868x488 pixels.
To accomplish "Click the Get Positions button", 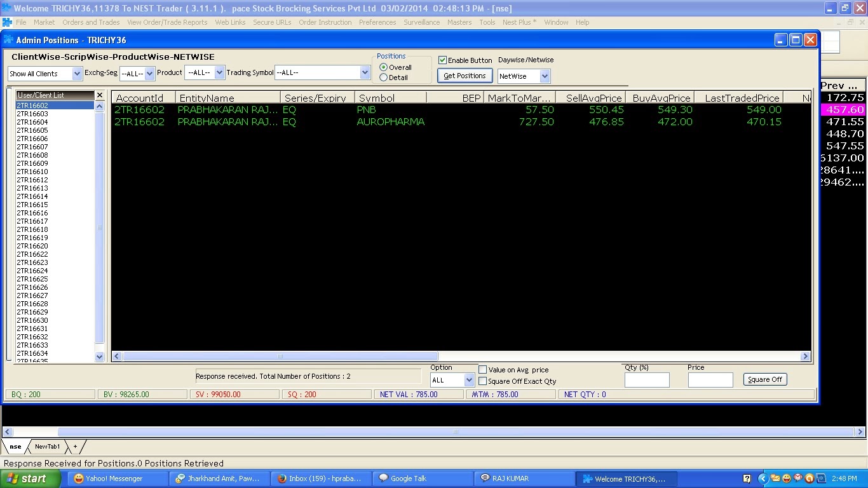I will coord(465,76).
